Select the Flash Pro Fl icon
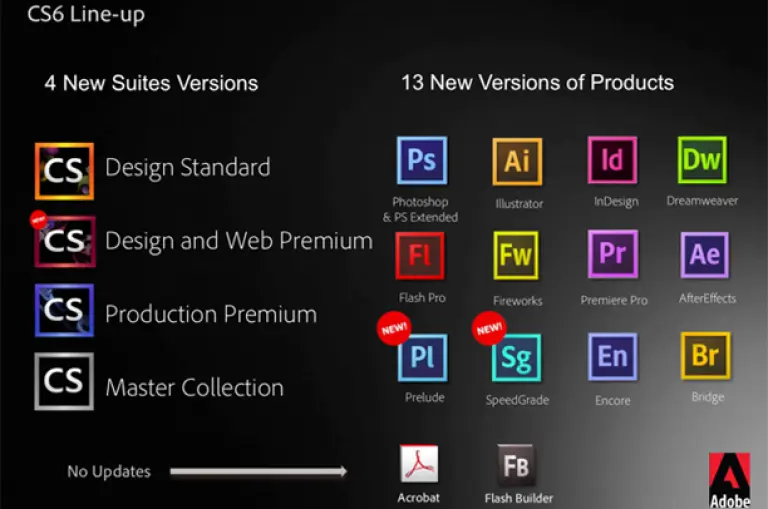 pyautogui.click(x=421, y=256)
